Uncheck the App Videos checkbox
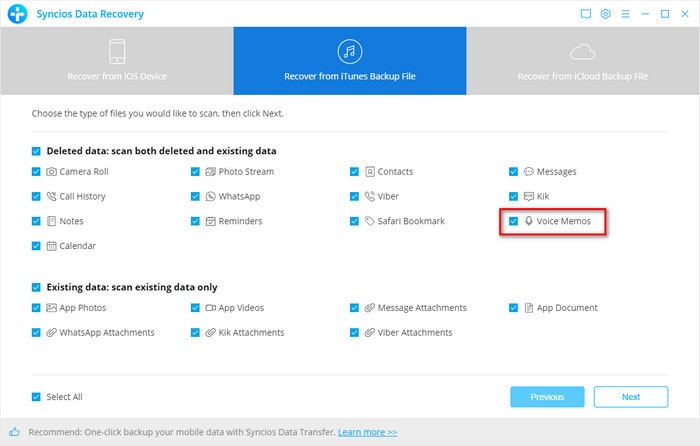 (195, 308)
